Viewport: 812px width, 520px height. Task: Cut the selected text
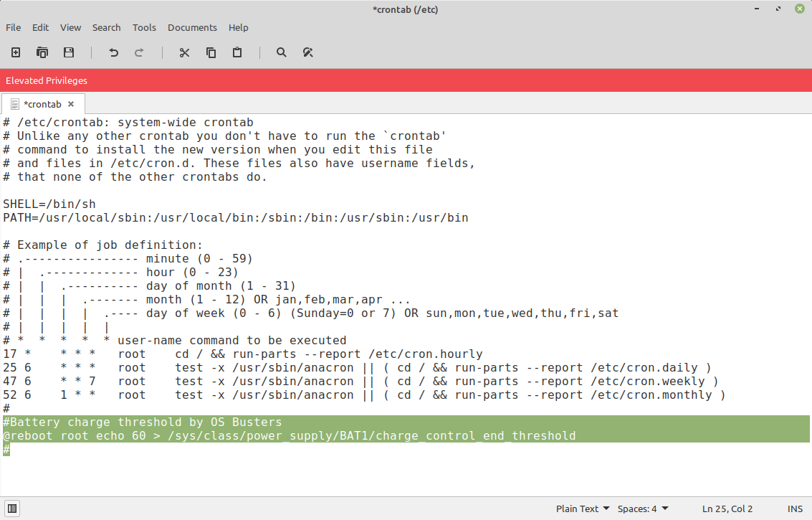(x=184, y=52)
